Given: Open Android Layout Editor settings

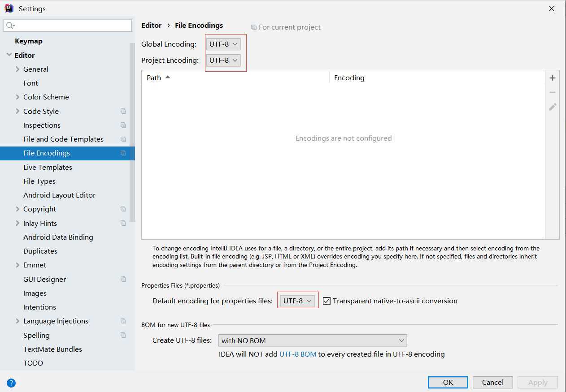Looking at the screenshot, I should point(59,195).
